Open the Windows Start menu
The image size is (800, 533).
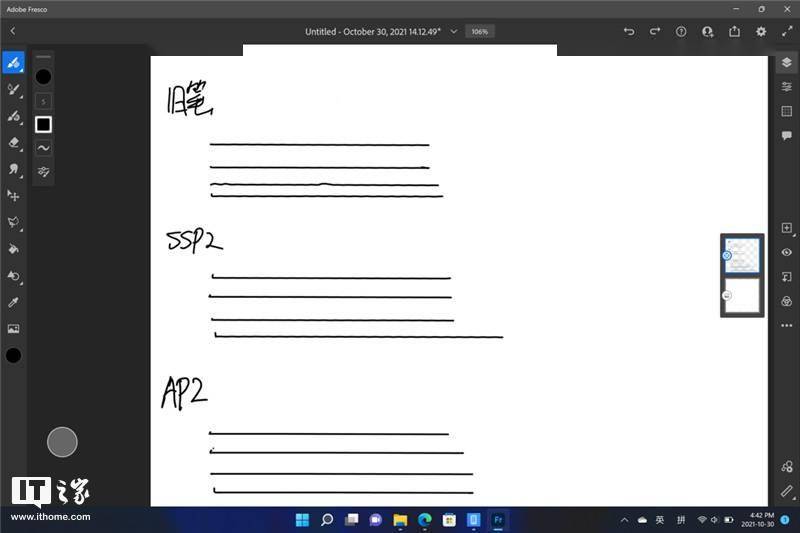[302, 520]
